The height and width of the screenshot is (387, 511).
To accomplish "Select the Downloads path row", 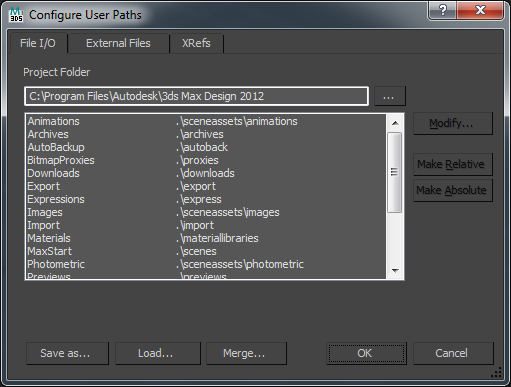I will (206, 173).
